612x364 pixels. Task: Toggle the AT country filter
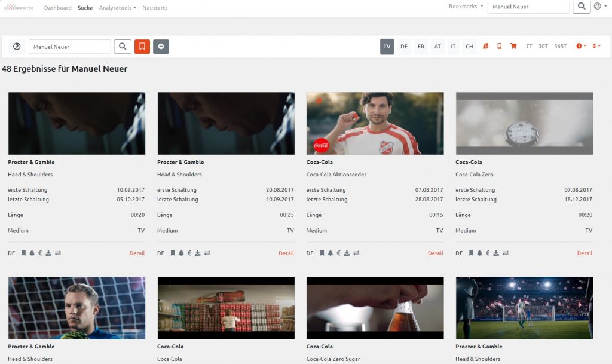point(437,47)
